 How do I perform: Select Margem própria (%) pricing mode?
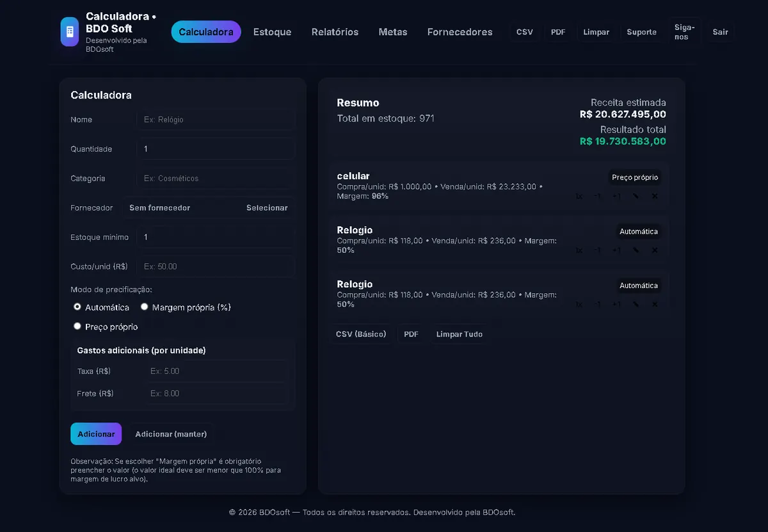point(145,307)
